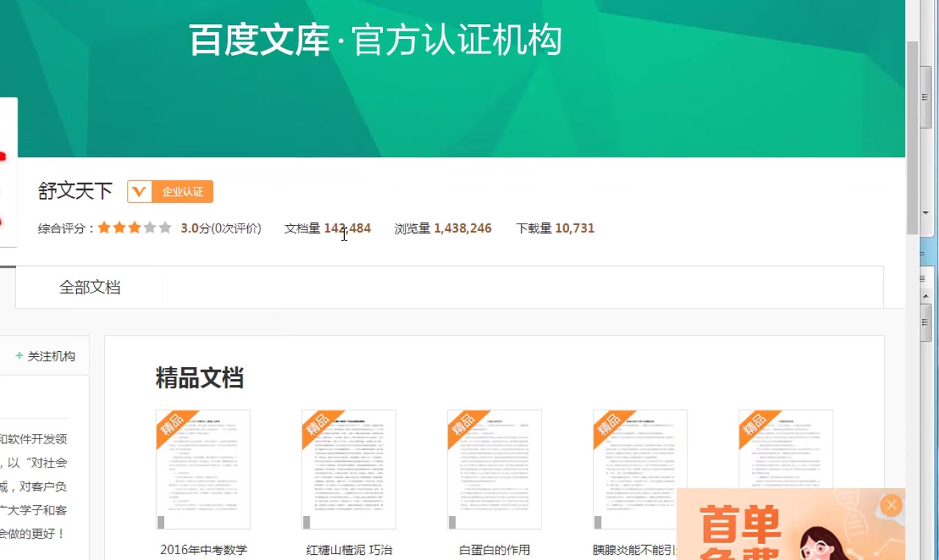This screenshot has height=560, width=939.
Task: Switch to the 全部文档 tab
Action: pyautogui.click(x=89, y=287)
